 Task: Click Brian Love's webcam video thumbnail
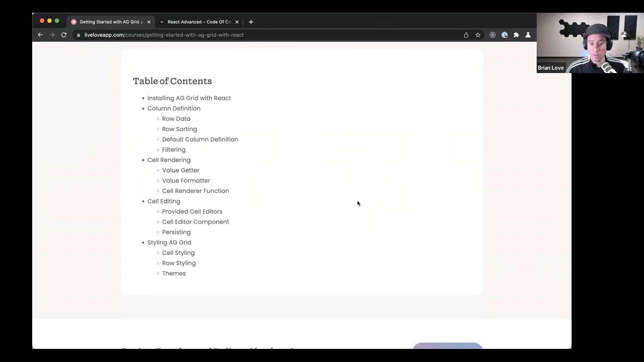590,43
